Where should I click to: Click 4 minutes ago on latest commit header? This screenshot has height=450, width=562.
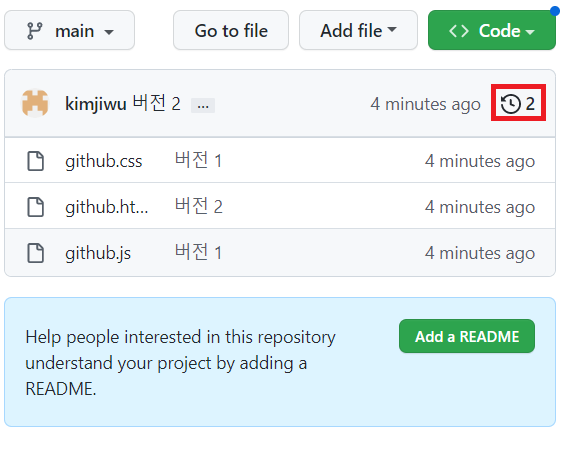click(x=425, y=104)
